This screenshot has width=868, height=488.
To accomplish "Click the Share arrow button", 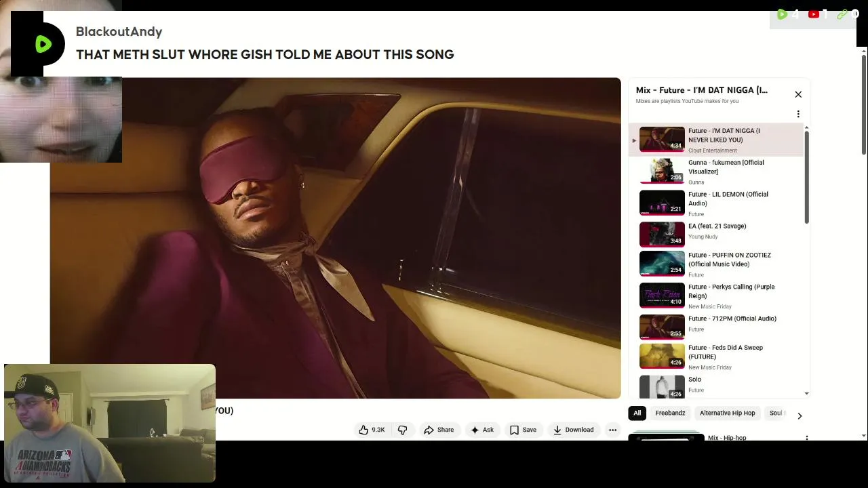I will pyautogui.click(x=439, y=430).
